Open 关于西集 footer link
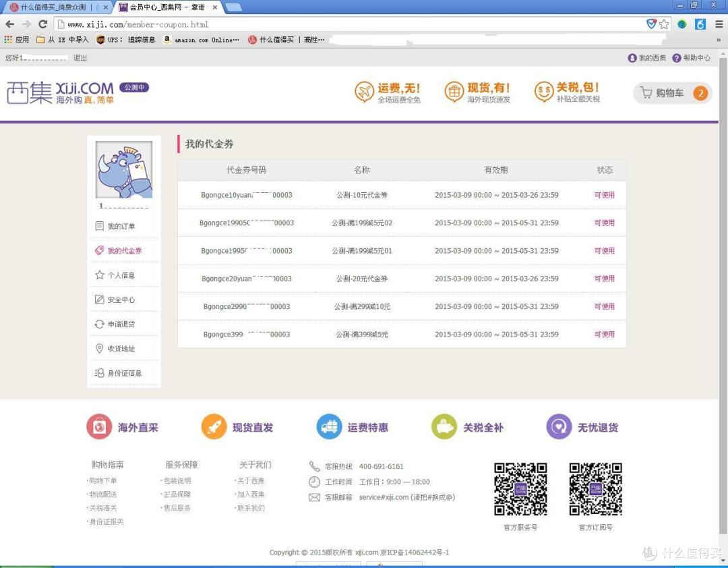The width and height of the screenshot is (728, 568). coord(250,480)
